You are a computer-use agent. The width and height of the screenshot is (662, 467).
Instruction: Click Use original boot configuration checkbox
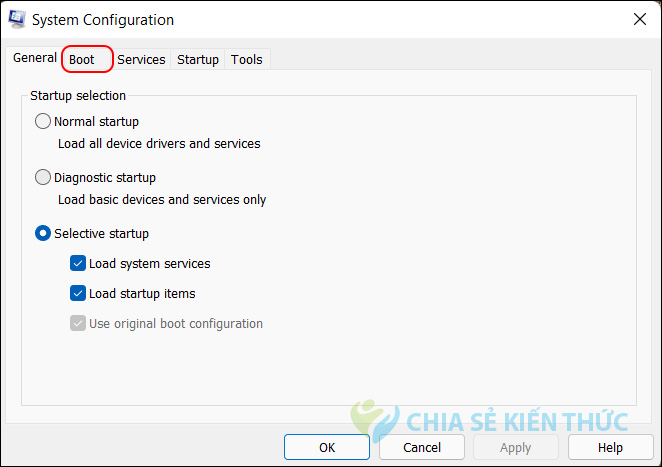pos(78,324)
